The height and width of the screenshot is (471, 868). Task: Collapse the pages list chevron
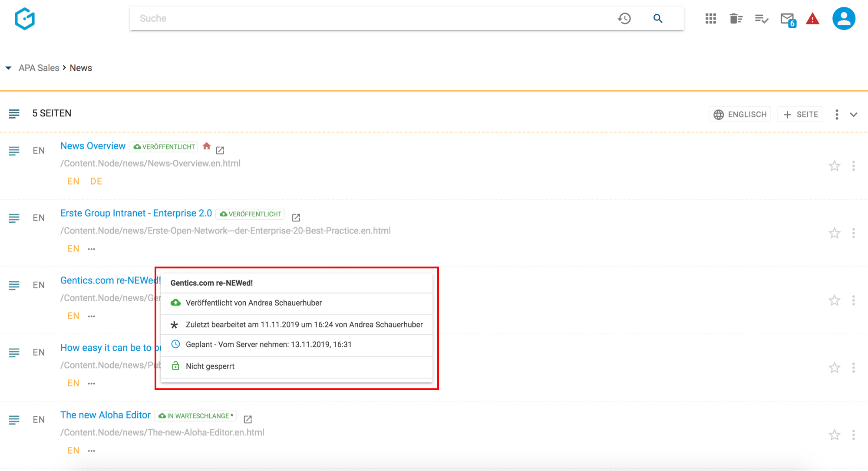click(854, 115)
